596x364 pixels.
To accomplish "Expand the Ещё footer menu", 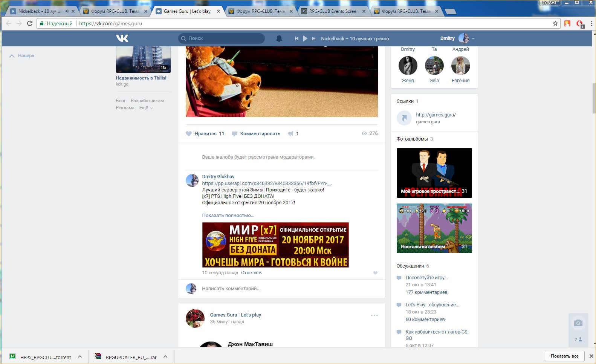I will click(x=146, y=108).
